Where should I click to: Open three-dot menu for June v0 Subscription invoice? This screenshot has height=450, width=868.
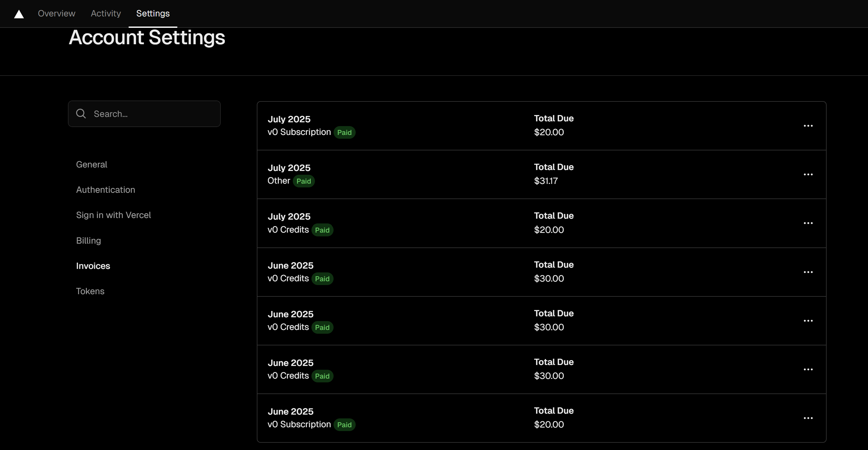click(x=808, y=418)
